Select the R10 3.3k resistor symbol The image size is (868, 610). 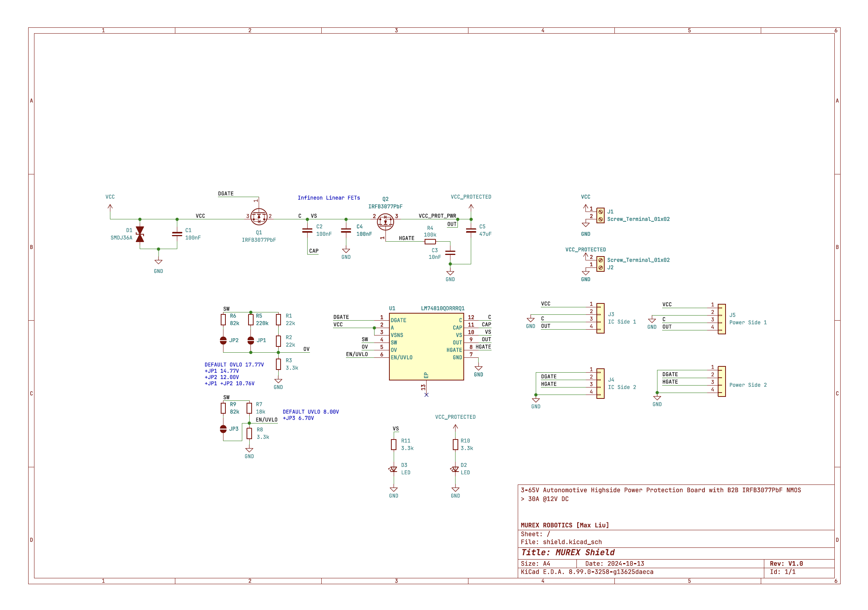tap(456, 445)
